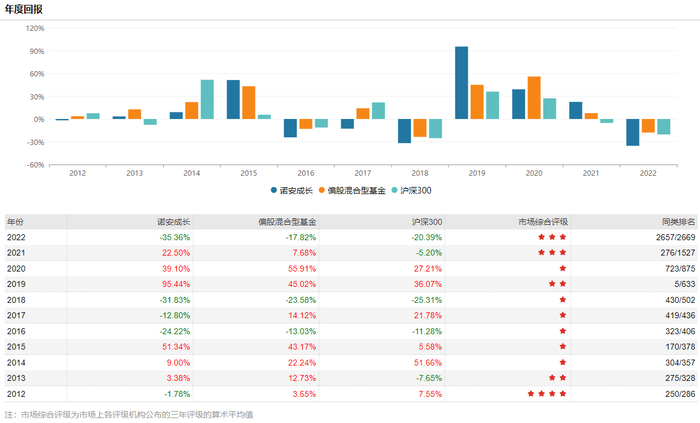Select the 年份 column header
The width and height of the screenshot is (700, 423).
[16, 221]
